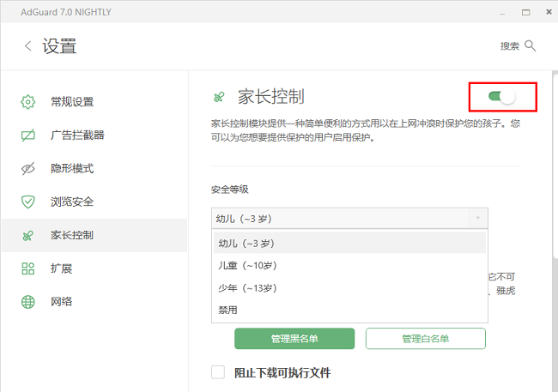
Task: Click the shield icon for 浏览安全
Action: (x=27, y=202)
